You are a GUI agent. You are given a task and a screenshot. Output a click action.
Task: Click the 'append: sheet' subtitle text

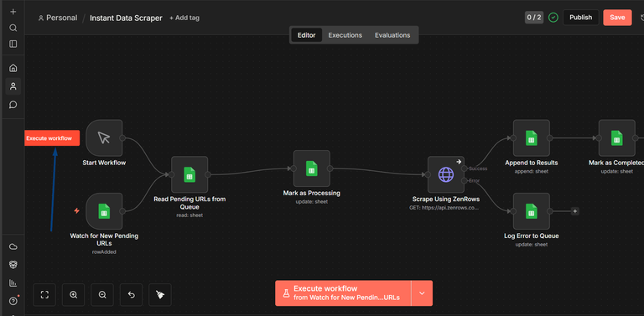tap(532, 171)
